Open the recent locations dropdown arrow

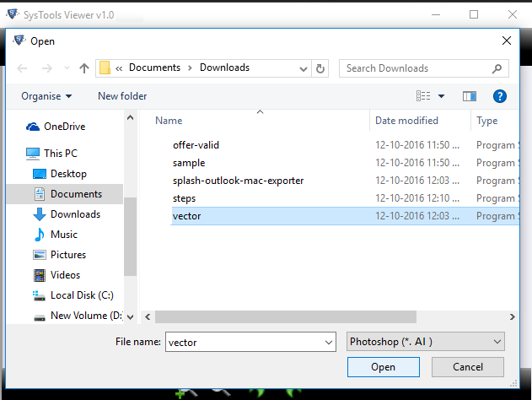(67, 68)
